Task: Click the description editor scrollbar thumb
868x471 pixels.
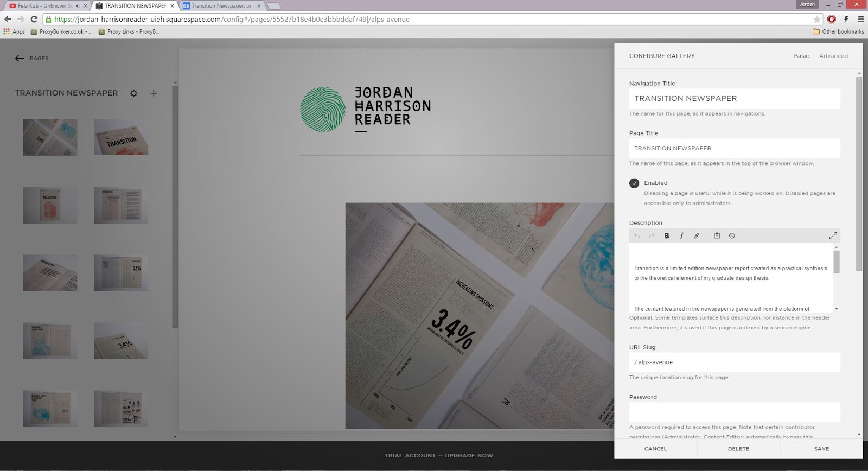Action: (x=837, y=262)
